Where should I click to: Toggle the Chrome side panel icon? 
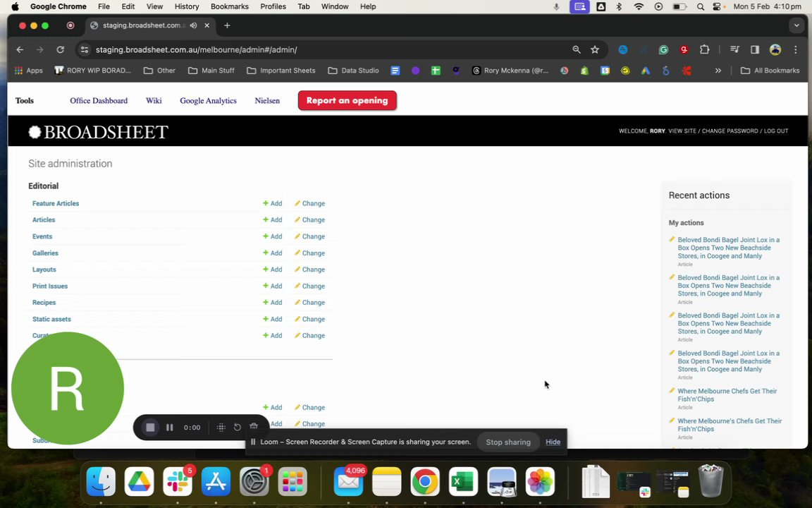coord(754,50)
